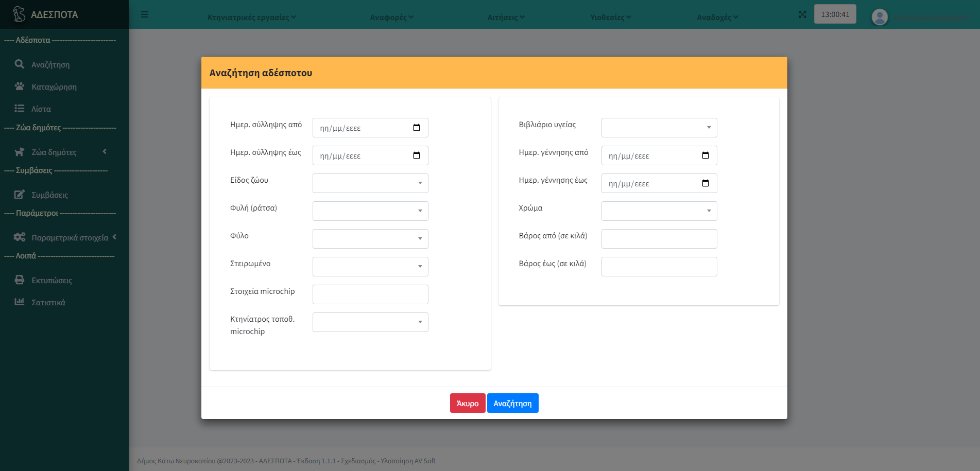Viewport: 980px width, 471px height.
Task: Click the Βάρος έως (σε κιλά) field
Action: [659, 267]
